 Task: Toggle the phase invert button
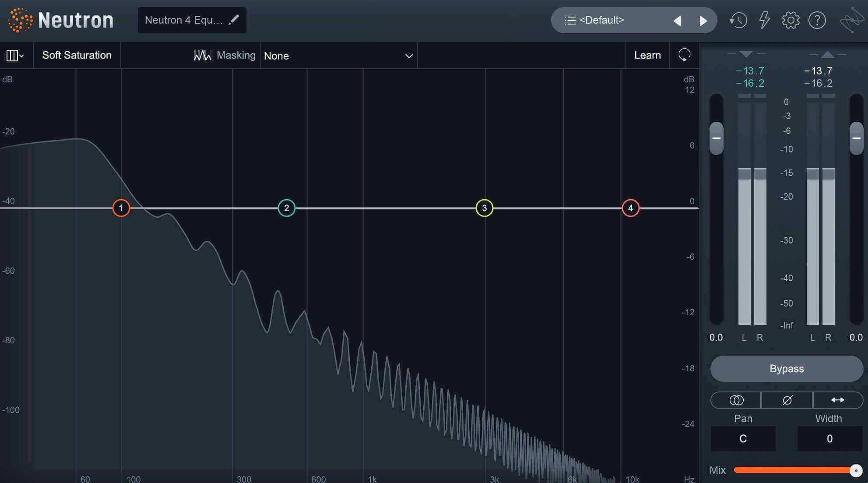coord(787,400)
